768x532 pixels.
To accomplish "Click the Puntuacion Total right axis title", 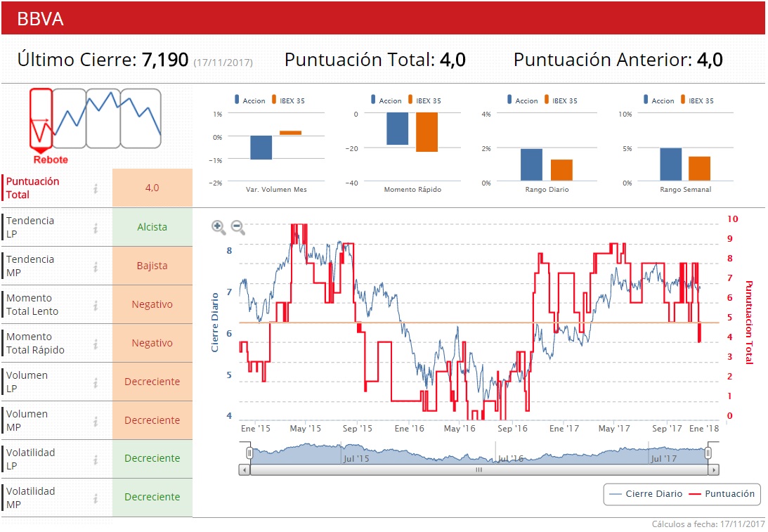I will 748,323.
